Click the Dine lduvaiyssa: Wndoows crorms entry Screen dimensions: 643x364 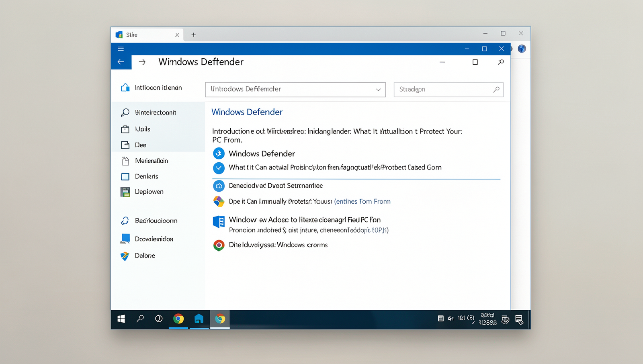pyautogui.click(x=278, y=245)
